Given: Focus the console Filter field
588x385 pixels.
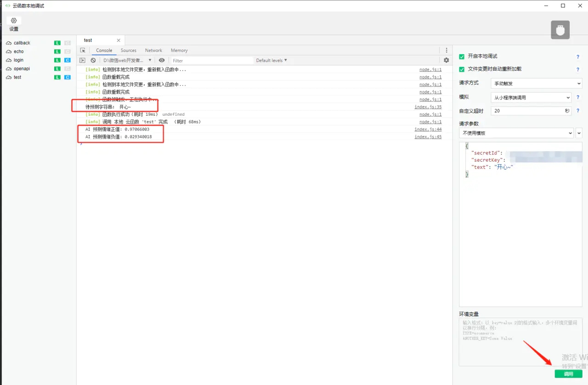Looking at the screenshot, I should 212,61.
